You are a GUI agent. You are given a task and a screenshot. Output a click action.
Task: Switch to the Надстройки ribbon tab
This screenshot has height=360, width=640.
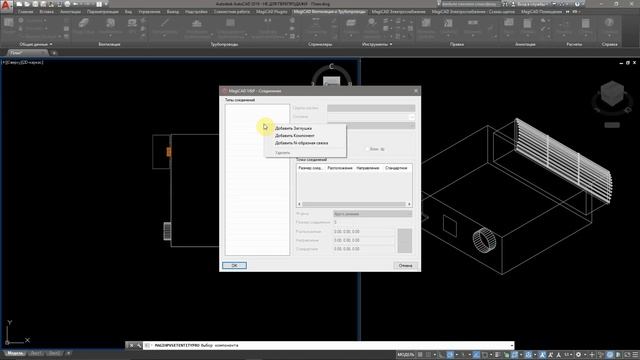[x=196, y=12]
